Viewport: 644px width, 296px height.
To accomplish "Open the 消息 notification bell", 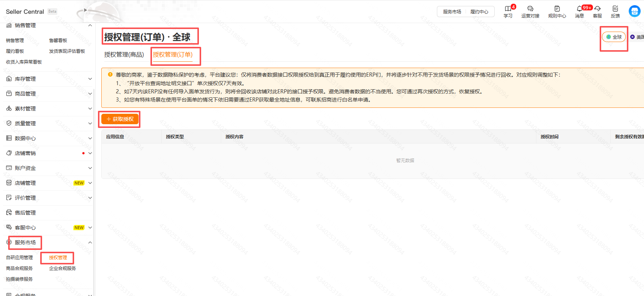I will (x=579, y=9).
